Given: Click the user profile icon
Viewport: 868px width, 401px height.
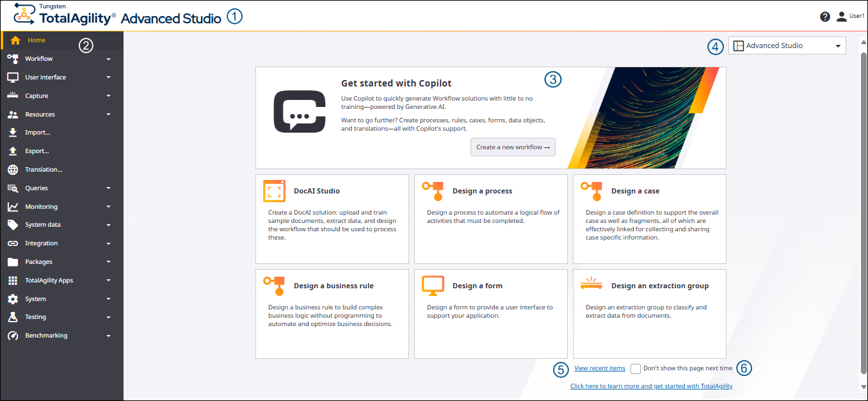Looking at the screenshot, I should click(842, 17).
